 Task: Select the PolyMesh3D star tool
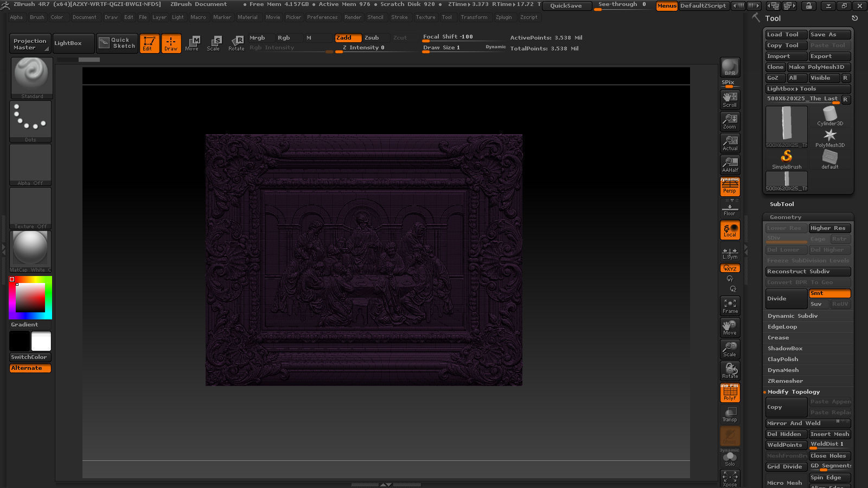pos(830,138)
